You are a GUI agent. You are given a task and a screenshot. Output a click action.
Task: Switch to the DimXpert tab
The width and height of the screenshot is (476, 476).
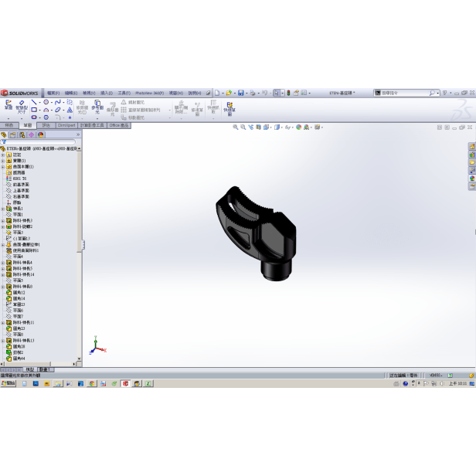click(66, 124)
